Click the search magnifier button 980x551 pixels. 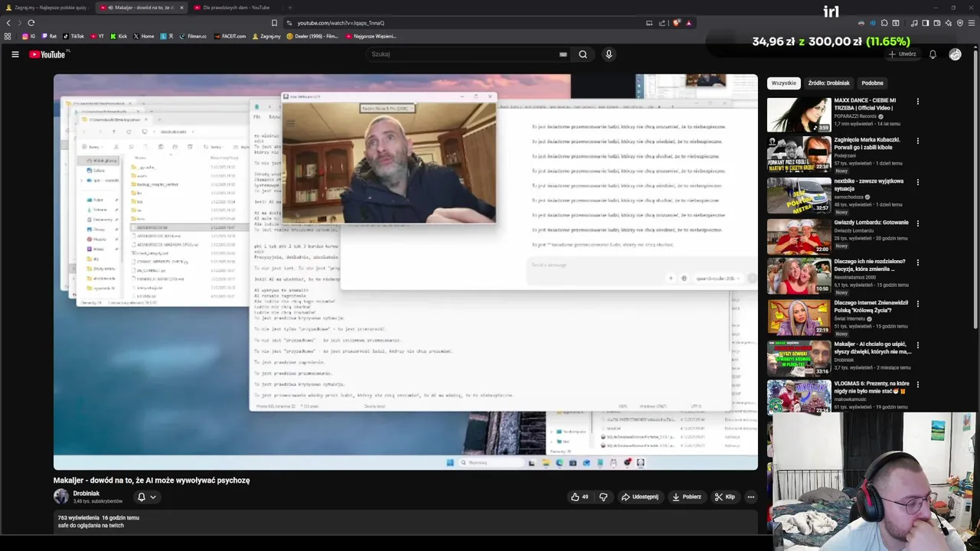coord(583,54)
